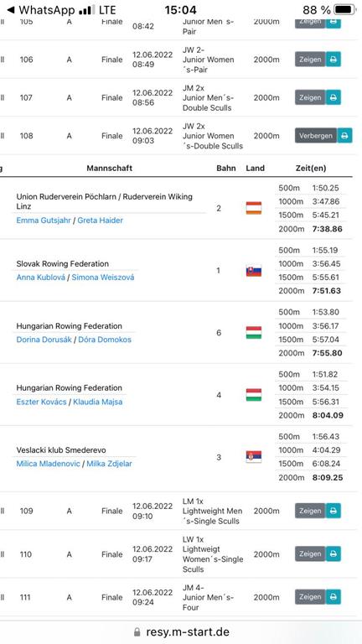Tap the Austrian flag in lane 2

coord(254,208)
